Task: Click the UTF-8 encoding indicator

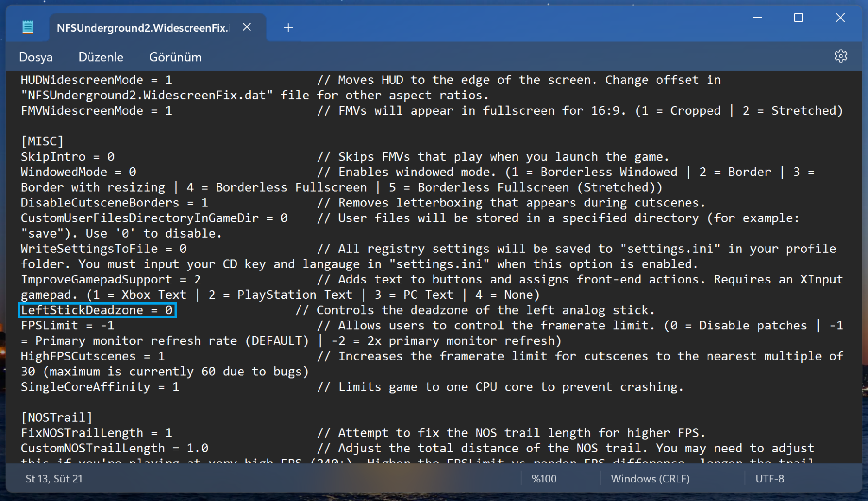Action: pyautogui.click(x=770, y=479)
